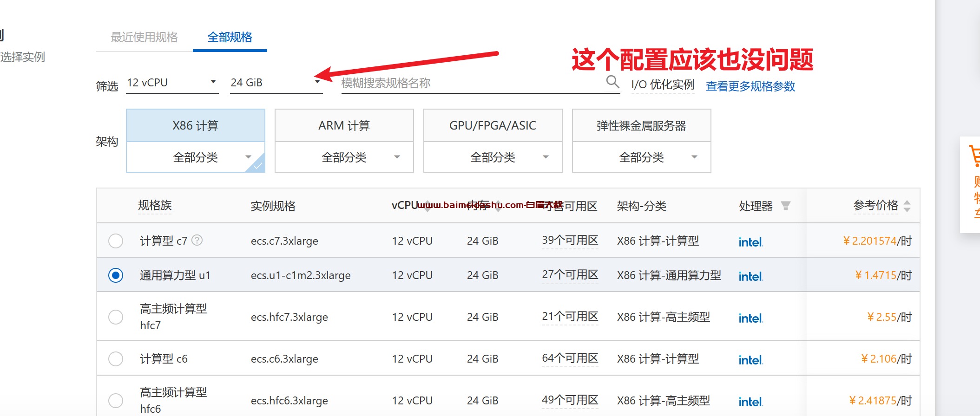This screenshot has width=980, height=416.
Task: Choose the ARM 计算 architecture
Action: 344,126
